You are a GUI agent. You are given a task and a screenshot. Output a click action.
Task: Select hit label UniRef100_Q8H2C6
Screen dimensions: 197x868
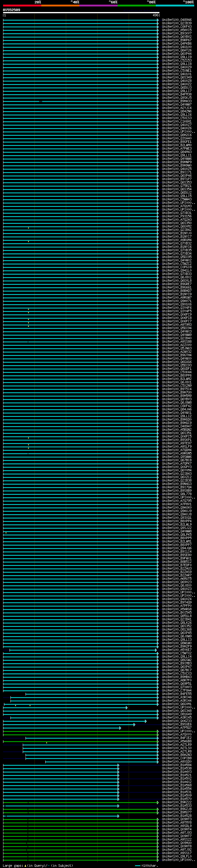point(177,135)
